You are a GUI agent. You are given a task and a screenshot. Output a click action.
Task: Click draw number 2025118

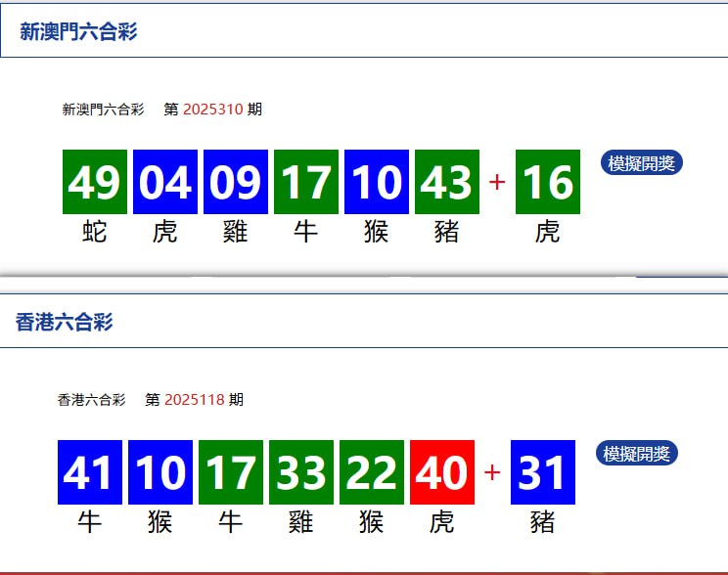pyautogui.click(x=195, y=400)
